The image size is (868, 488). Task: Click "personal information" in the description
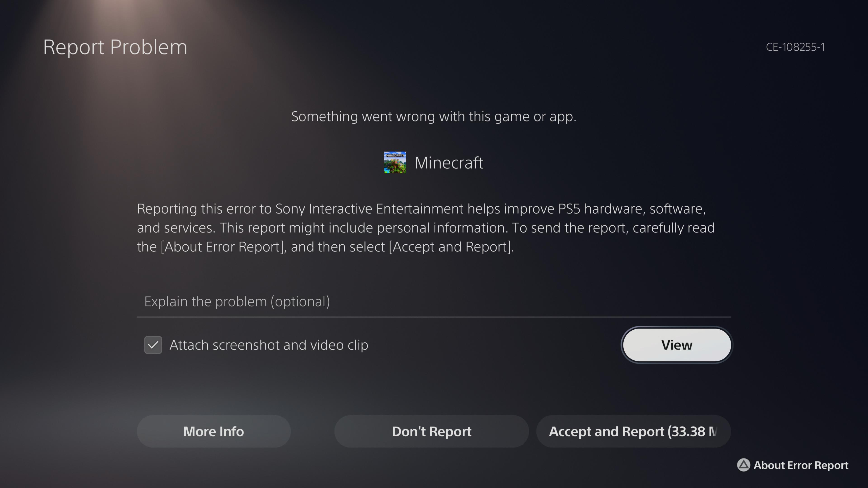[x=442, y=228]
